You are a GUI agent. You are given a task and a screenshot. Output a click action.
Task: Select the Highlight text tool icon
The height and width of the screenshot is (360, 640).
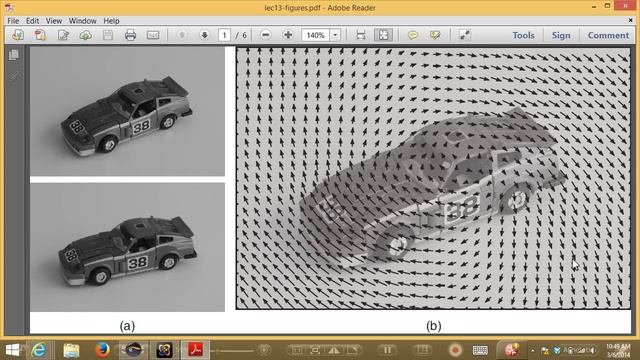[x=435, y=35]
